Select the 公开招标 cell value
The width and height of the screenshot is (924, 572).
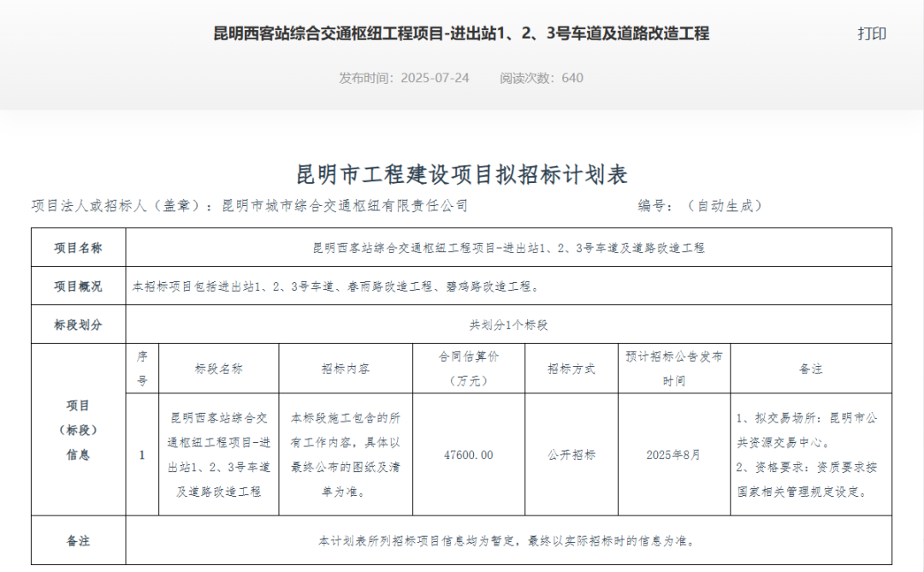[x=572, y=455]
